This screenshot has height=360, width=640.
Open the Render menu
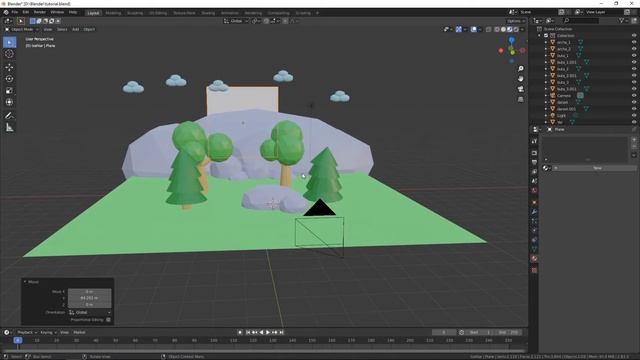(x=40, y=12)
